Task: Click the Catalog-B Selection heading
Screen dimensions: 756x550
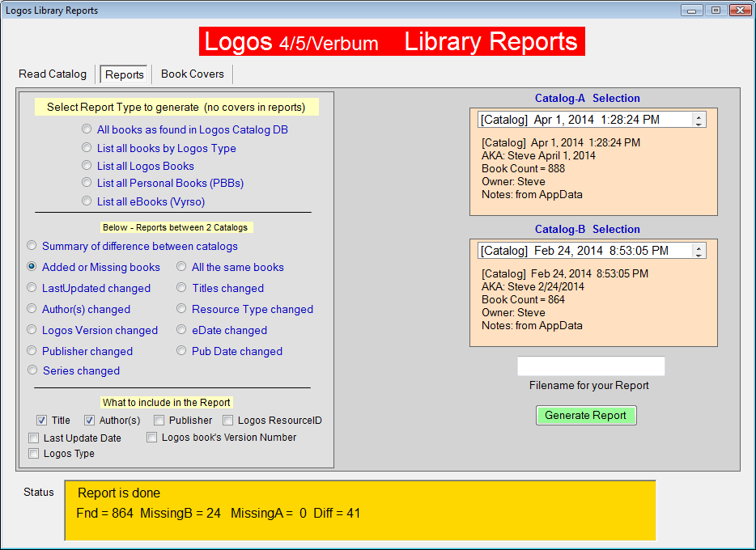Action: (588, 229)
